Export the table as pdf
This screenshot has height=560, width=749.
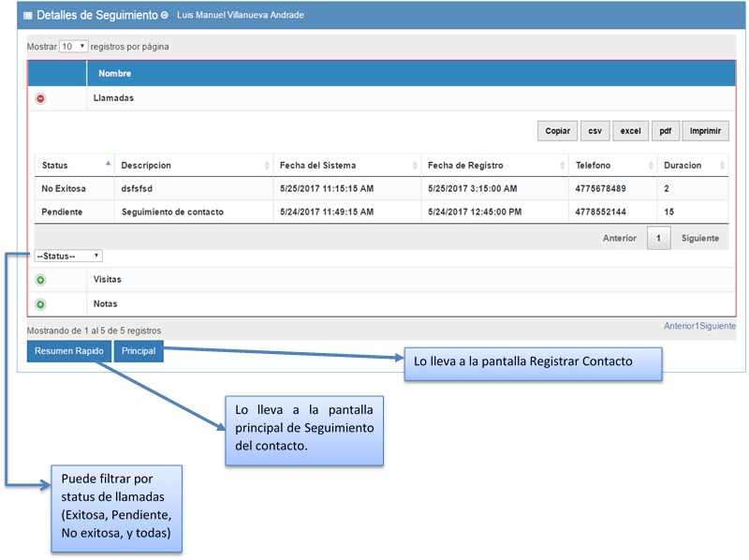coord(665,131)
